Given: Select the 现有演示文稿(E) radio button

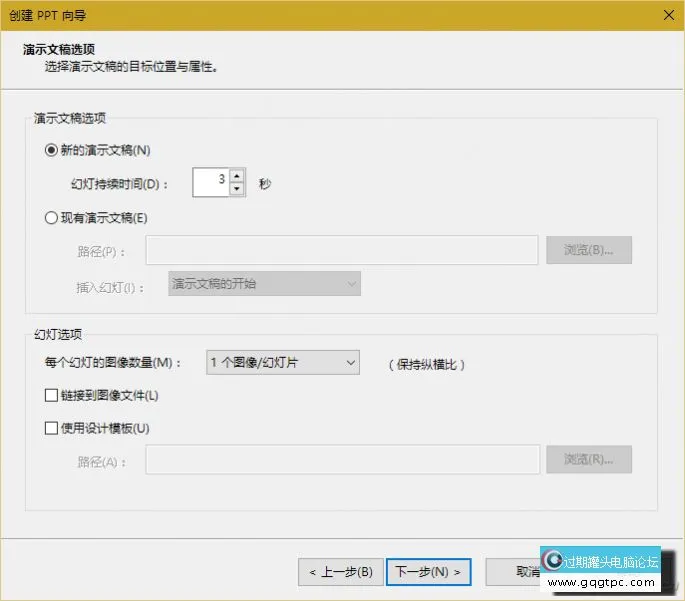Looking at the screenshot, I should point(52,217).
